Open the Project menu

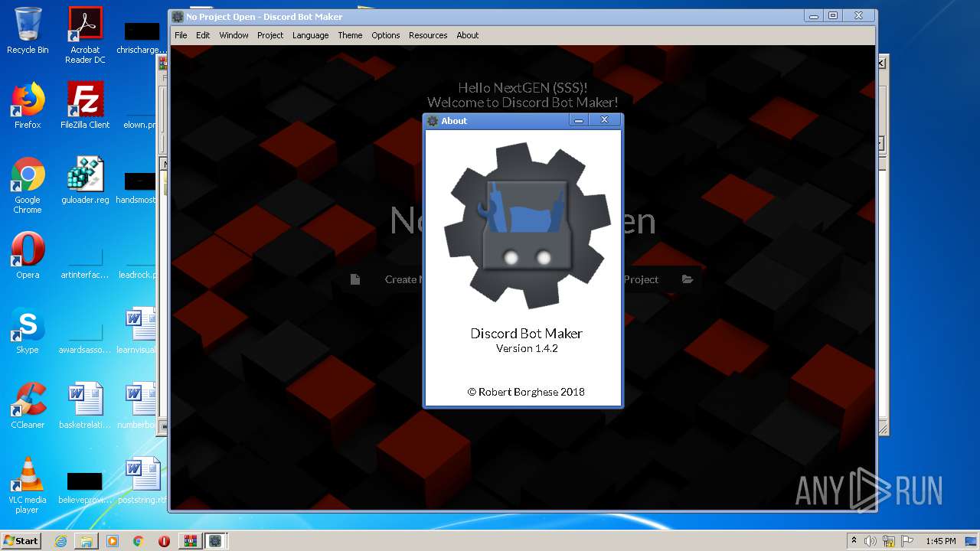[x=270, y=35]
